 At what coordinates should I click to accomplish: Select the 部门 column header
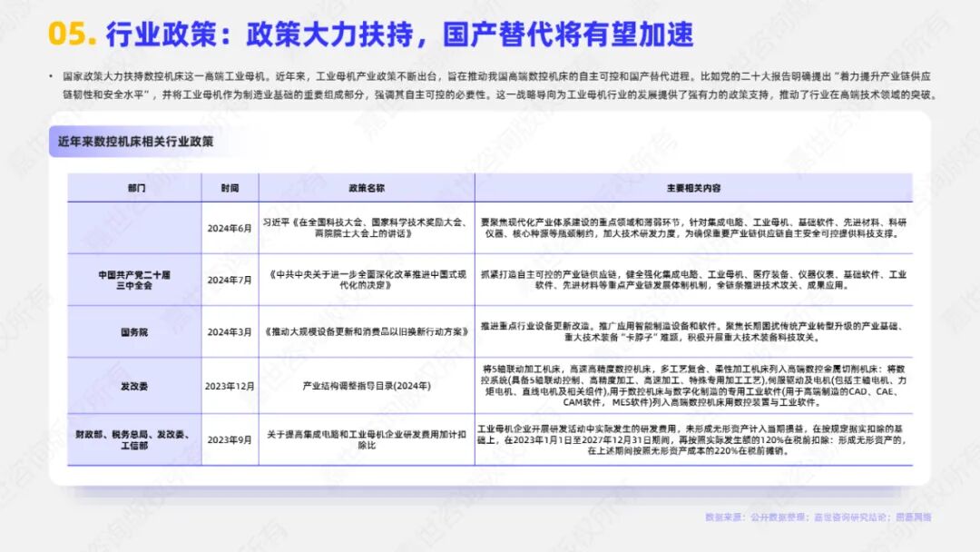136,188
